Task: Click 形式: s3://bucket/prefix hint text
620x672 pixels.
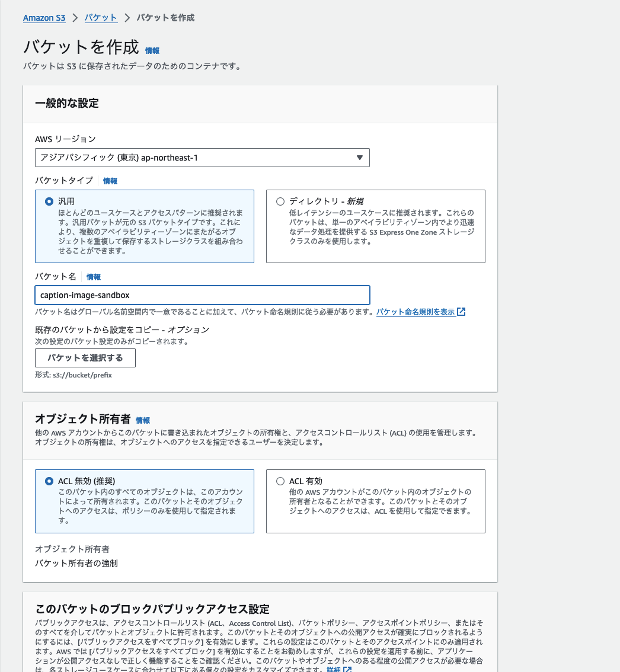Action: [x=73, y=375]
